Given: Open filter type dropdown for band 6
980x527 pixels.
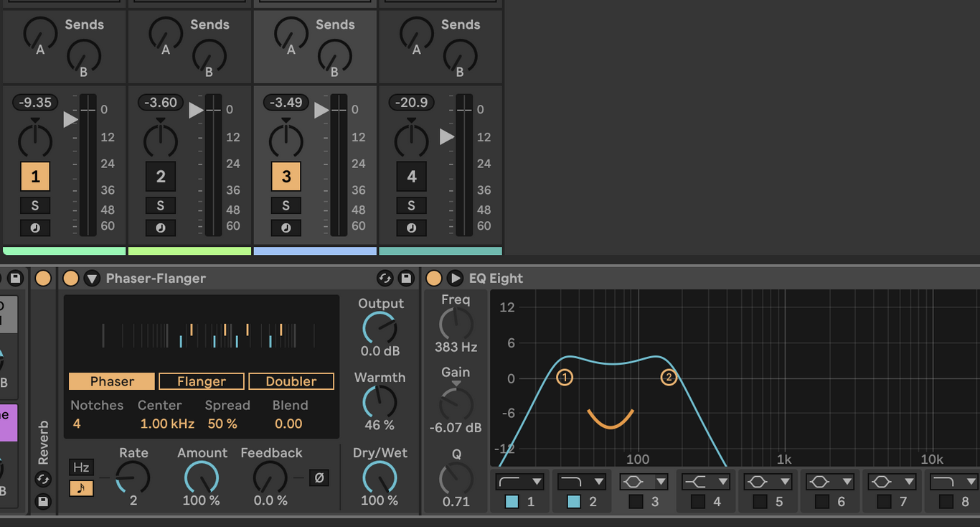Looking at the screenshot, I should [830, 481].
